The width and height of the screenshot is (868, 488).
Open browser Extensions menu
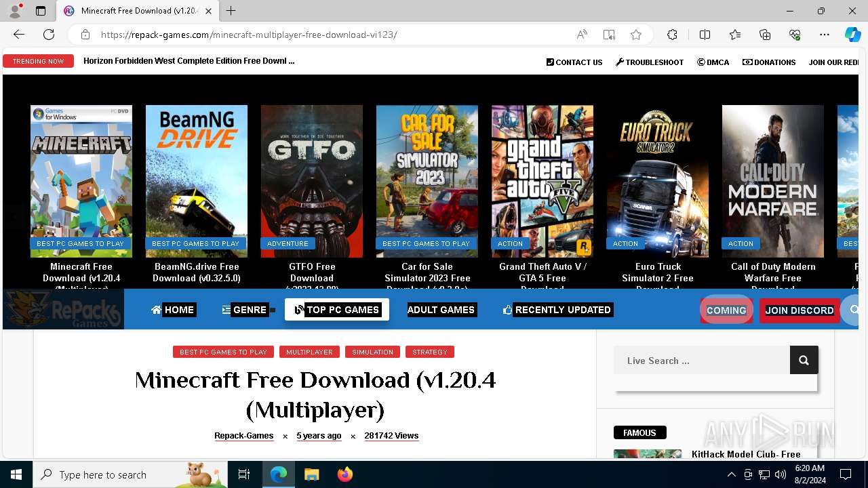(672, 35)
